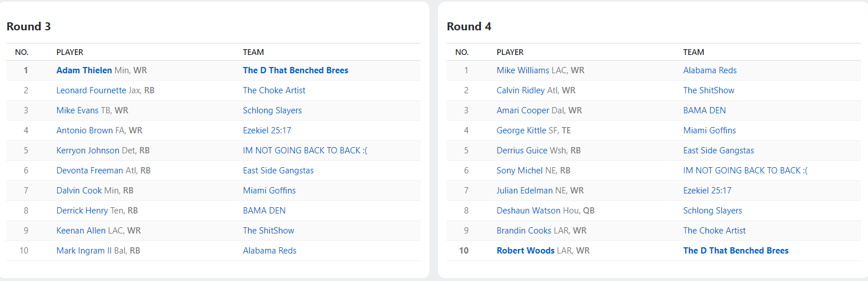The width and height of the screenshot is (868, 281).
Task: Click Mike Williams player in Round 4
Action: tap(523, 70)
